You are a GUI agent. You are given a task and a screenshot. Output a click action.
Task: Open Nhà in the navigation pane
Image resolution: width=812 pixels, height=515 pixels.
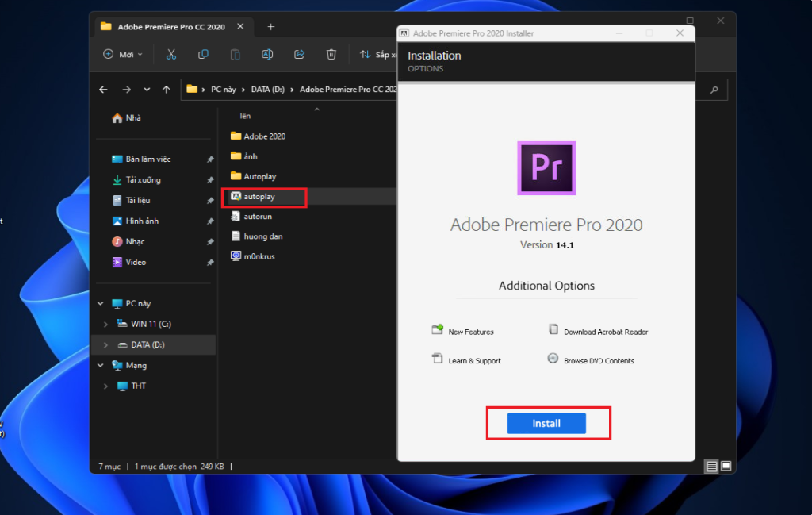[x=126, y=118]
